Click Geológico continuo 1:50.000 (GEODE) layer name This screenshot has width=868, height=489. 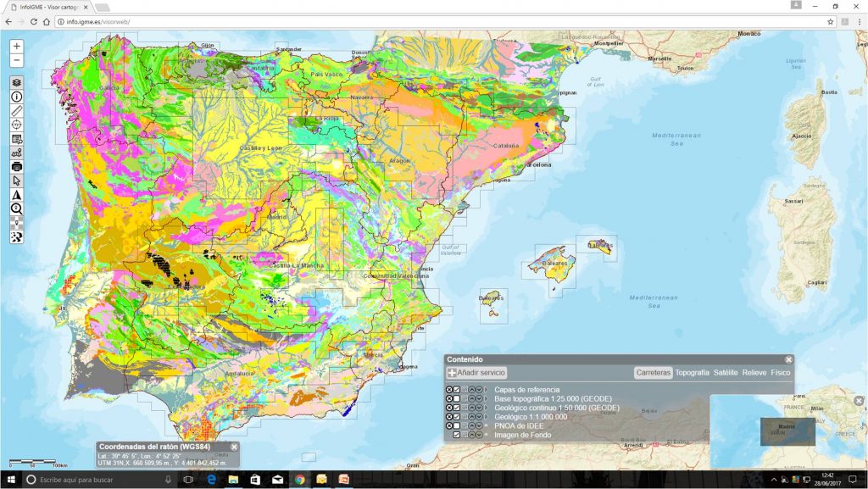(557, 408)
